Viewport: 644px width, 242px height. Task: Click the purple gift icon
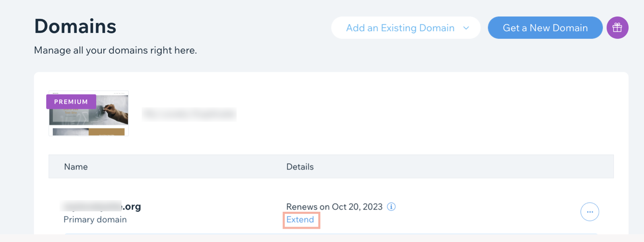[617, 27]
